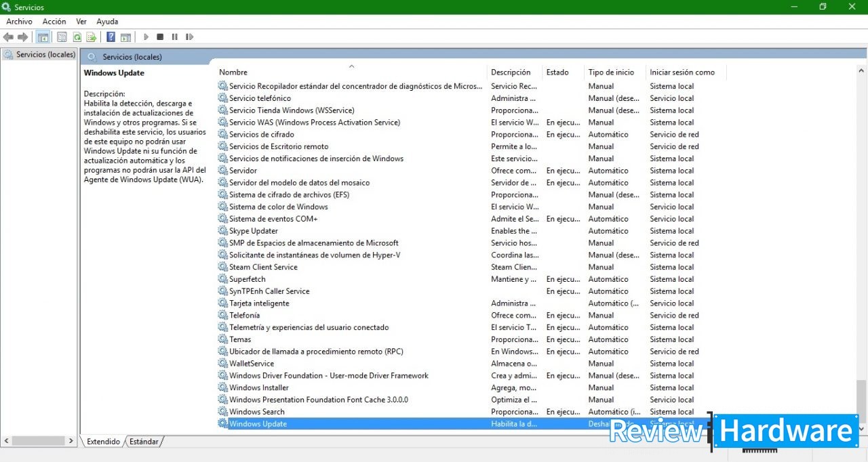Screen dimensions: 868x462
Task: Click the Stop service square icon
Action: pos(160,37)
